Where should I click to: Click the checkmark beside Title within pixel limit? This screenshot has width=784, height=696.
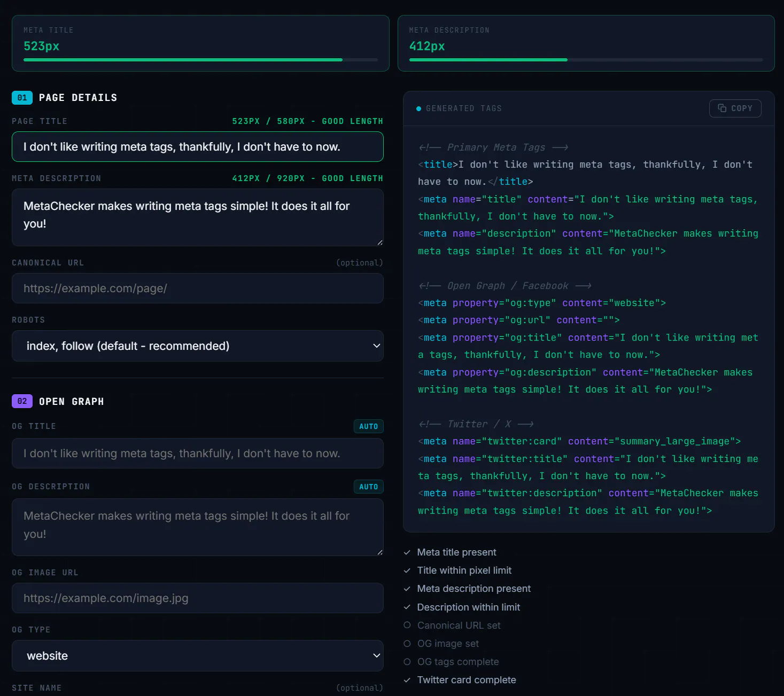click(x=407, y=570)
